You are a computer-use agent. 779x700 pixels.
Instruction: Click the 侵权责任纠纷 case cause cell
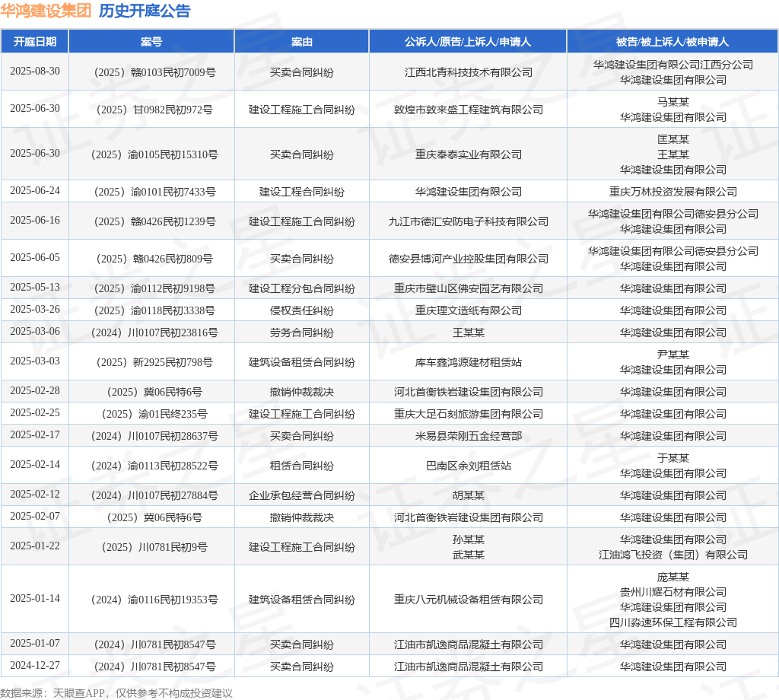click(x=301, y=310)
